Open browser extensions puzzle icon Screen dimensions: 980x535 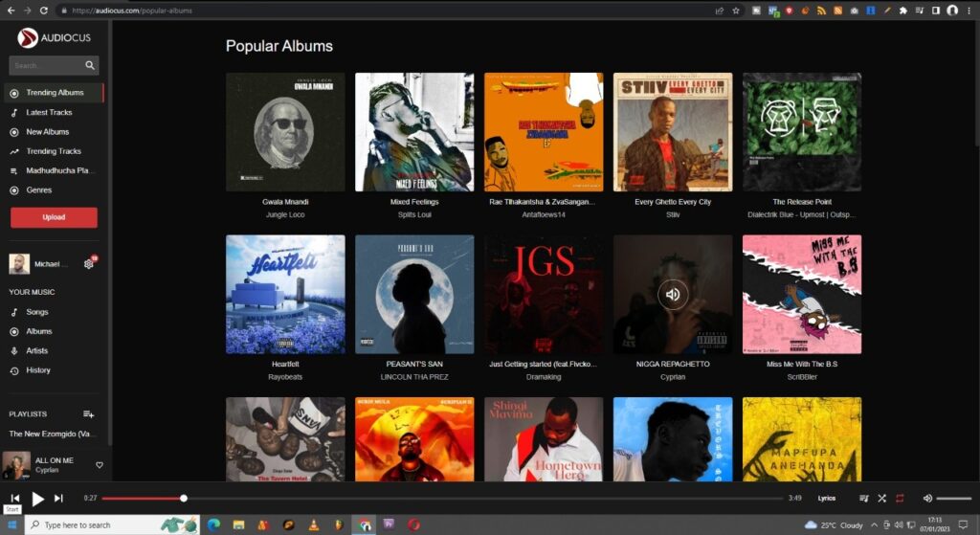pos(902,11)
